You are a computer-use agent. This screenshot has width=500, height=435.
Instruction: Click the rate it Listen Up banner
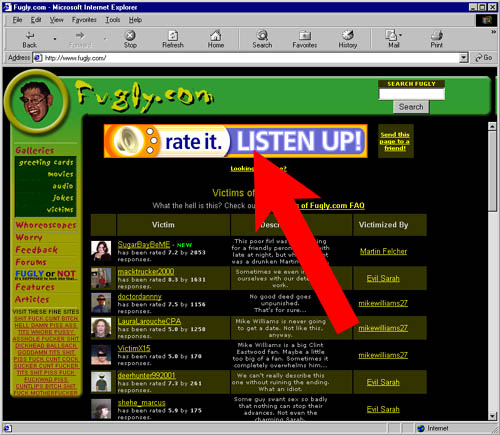coord(236,141)
